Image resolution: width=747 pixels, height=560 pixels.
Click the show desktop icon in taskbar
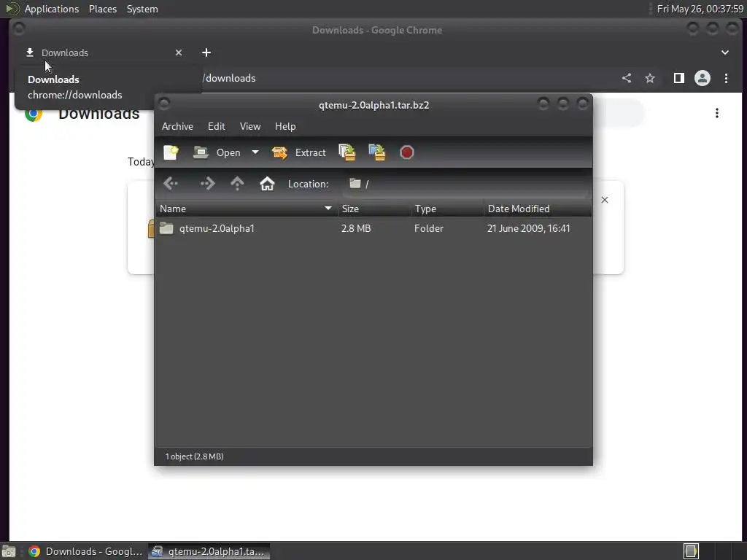click(9, 551)
